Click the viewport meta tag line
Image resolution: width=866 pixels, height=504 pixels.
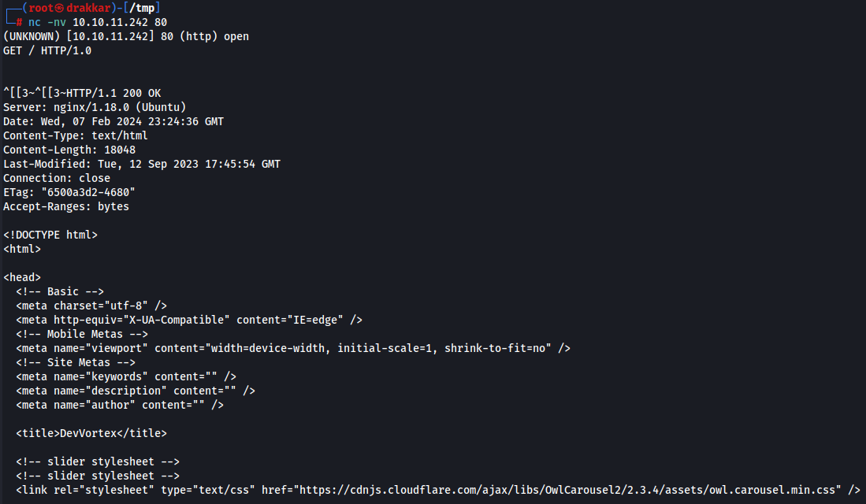pos(293,348)
